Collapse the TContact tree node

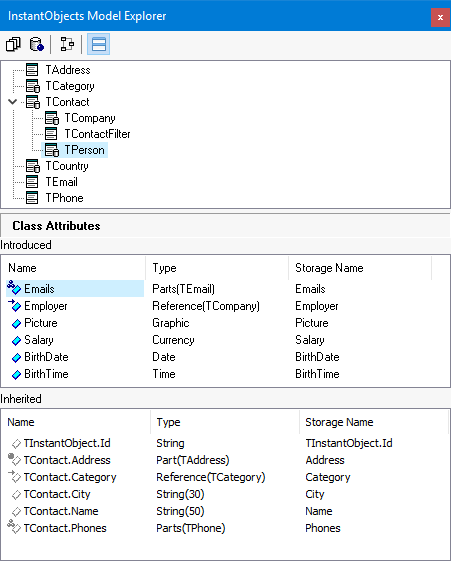pyautogui.click(x=13, y=102)
